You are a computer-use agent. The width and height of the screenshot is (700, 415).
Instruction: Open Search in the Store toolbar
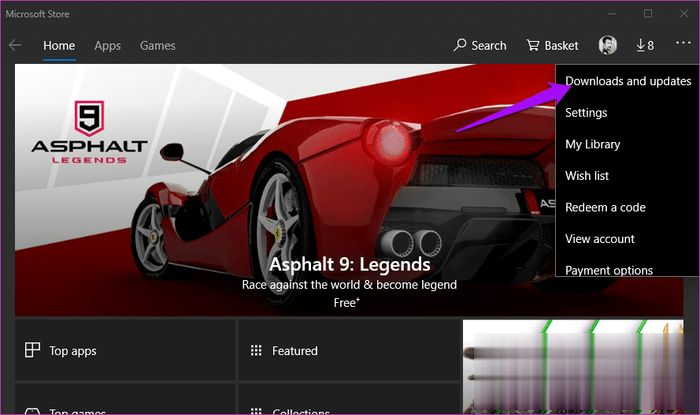(480, 46)
